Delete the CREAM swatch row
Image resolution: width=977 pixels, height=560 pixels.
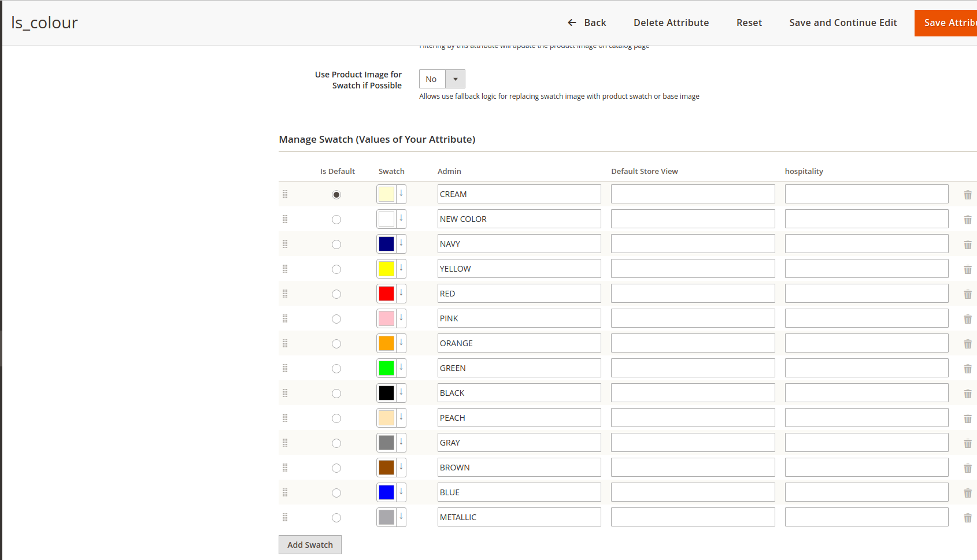[x=967, y=195]
